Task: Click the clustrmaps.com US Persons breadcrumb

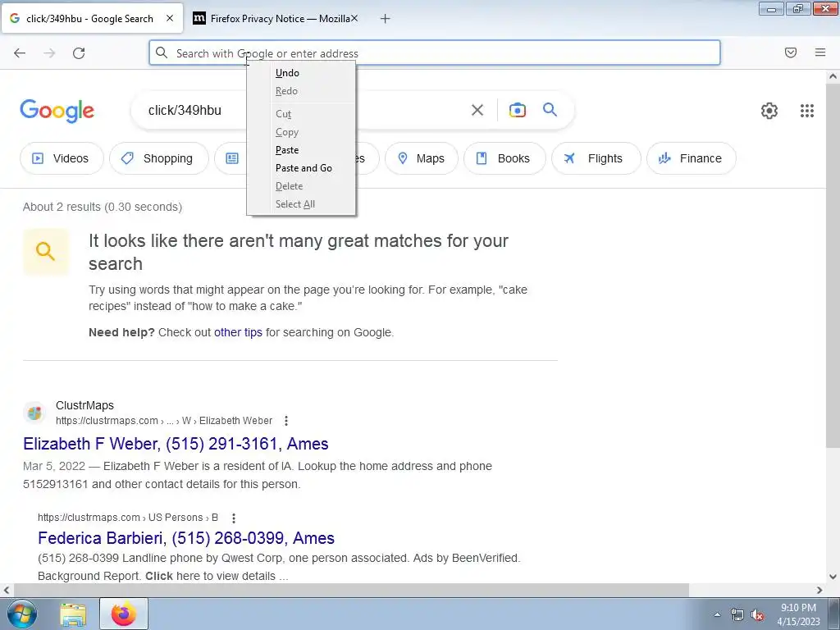Action: [x=127, y=518]
